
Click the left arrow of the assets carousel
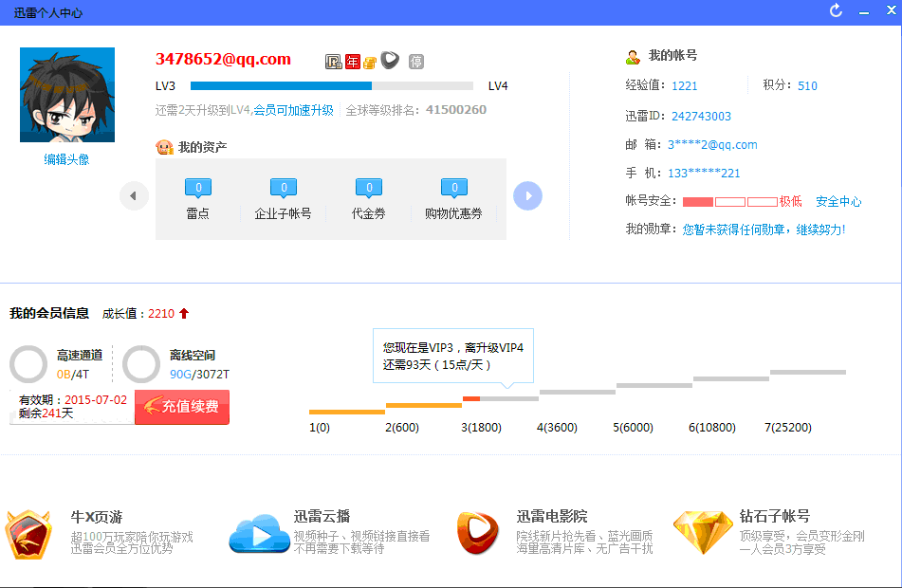(134, 195)
